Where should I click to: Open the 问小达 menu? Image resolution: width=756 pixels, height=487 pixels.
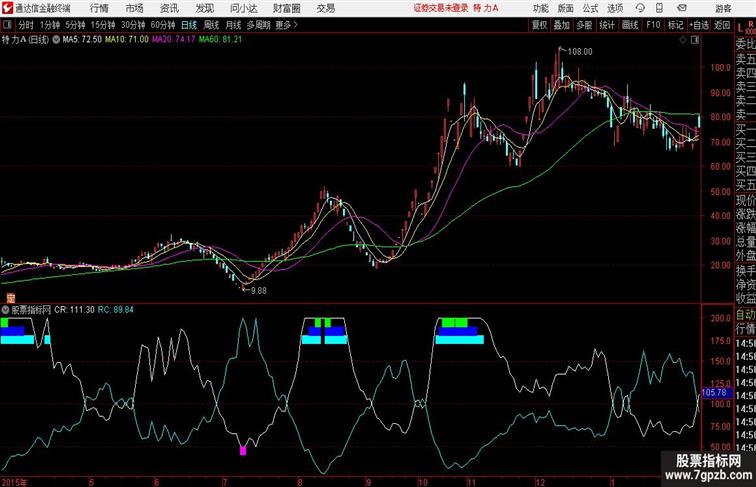tap(243, 8)
